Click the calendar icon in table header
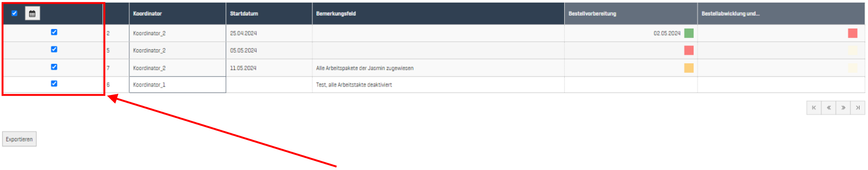Screen dimensions: 868x170 pyautogui.click(x=32, y=14)
